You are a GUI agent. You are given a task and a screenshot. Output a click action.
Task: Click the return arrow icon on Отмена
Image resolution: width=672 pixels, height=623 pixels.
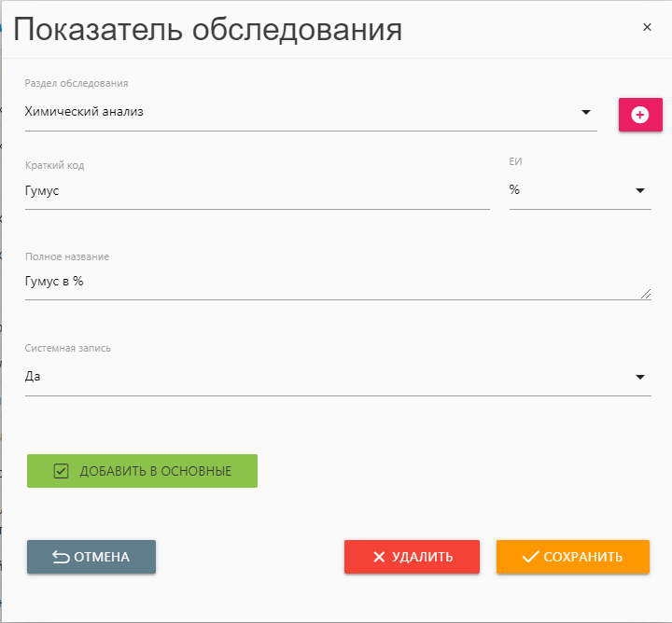click(x=61, y=557)
